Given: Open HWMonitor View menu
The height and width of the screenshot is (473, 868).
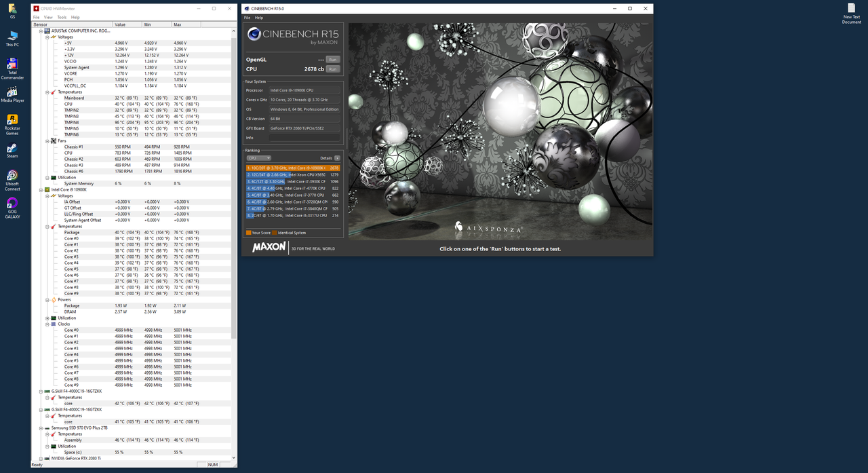Looking at the screenshot, I should coord(48,17).
